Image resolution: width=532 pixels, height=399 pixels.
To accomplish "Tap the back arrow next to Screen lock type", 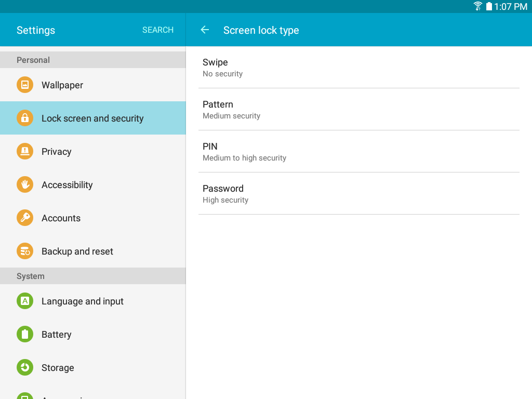I will pyautogui.click(x=205, y=30).
